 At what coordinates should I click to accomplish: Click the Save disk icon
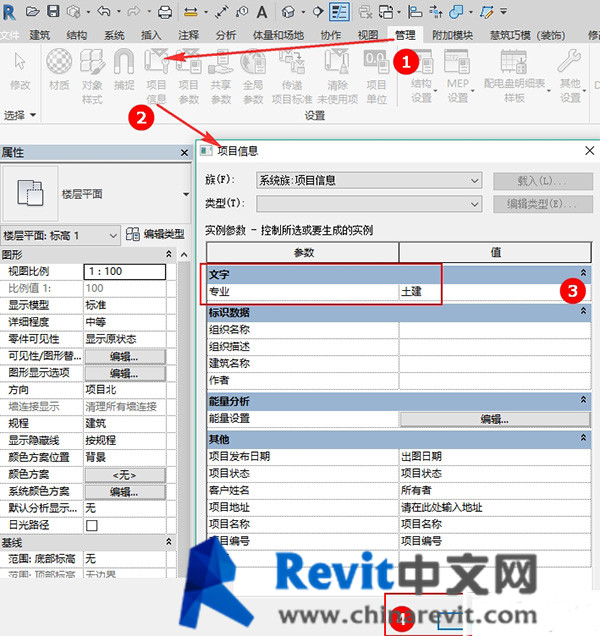click(x=53, y=11)
